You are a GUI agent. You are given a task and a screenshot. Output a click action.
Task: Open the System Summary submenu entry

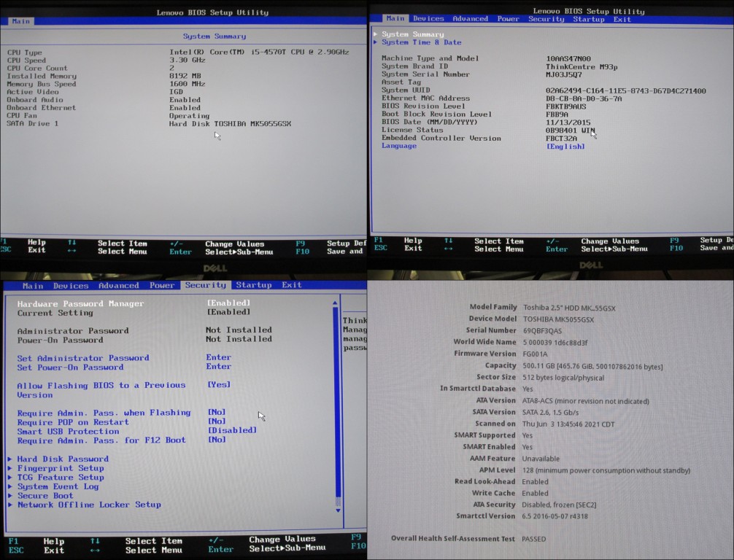[412, 34]
